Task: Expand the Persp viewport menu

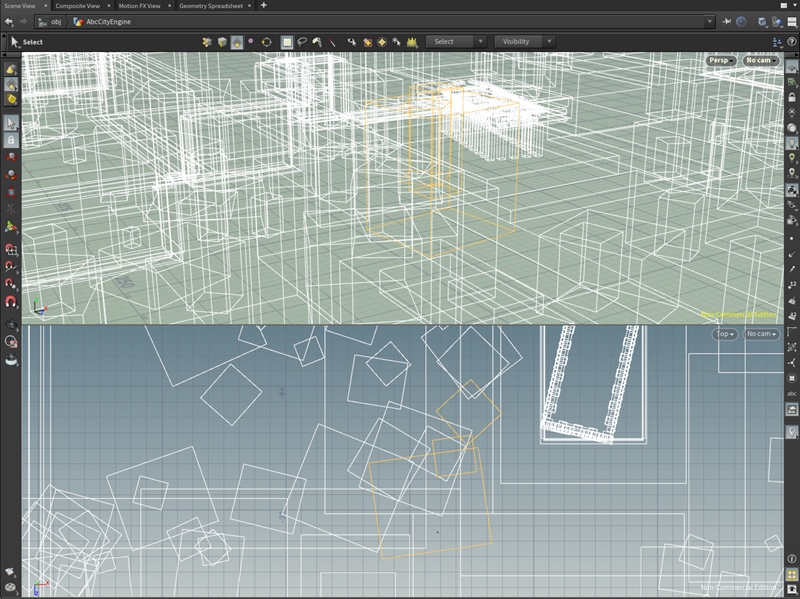Action: click(x=720, y=61)
